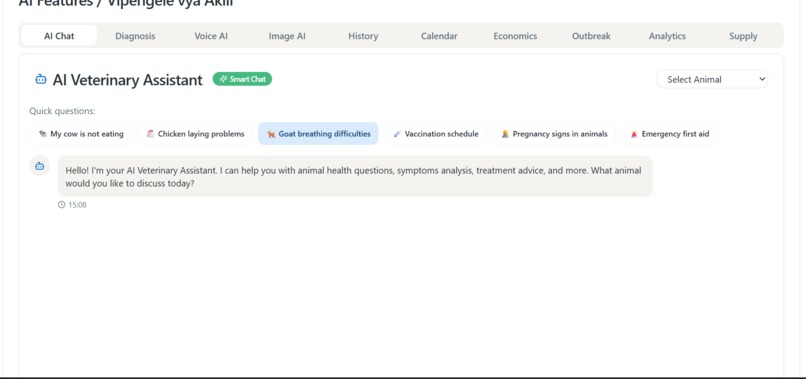Click the bot avatar next to greeting message
The image size is (806, 379).
[x=40, y=166]
